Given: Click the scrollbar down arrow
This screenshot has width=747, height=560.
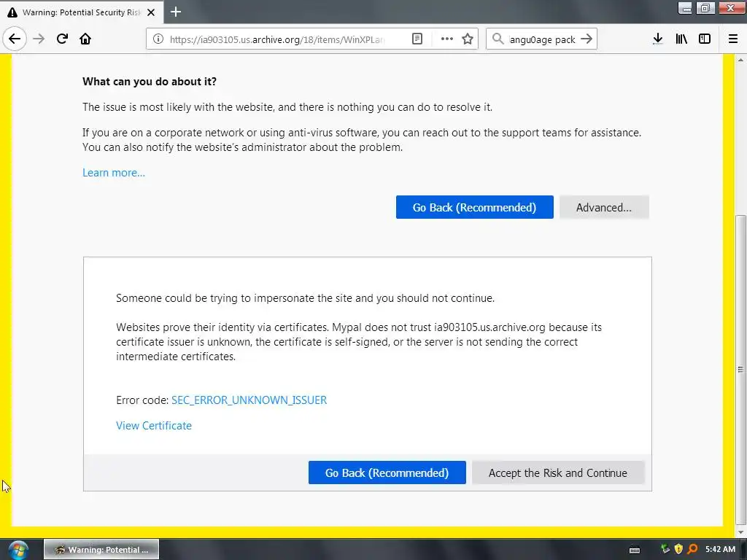Looking at the screenshot, I should (x=740, y=532).
